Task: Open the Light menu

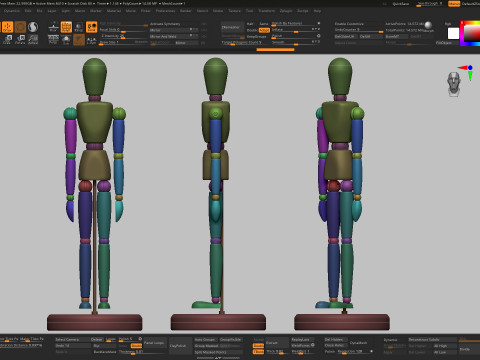Action: (x=66, y=11)
